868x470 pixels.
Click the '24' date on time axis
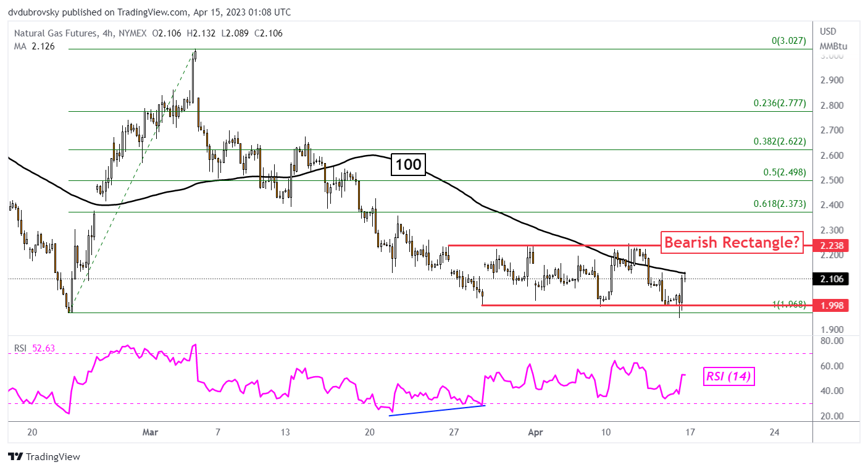pos(774,432)
